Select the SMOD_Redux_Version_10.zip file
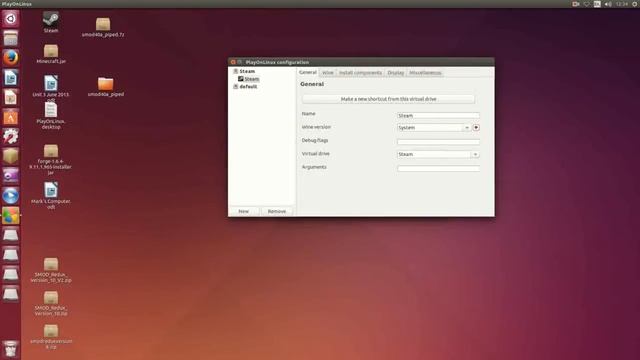640x360 pixels. tap(51, 303)
